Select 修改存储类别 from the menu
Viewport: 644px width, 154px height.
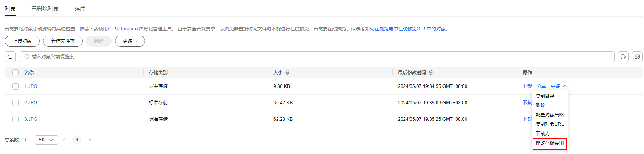549,143
